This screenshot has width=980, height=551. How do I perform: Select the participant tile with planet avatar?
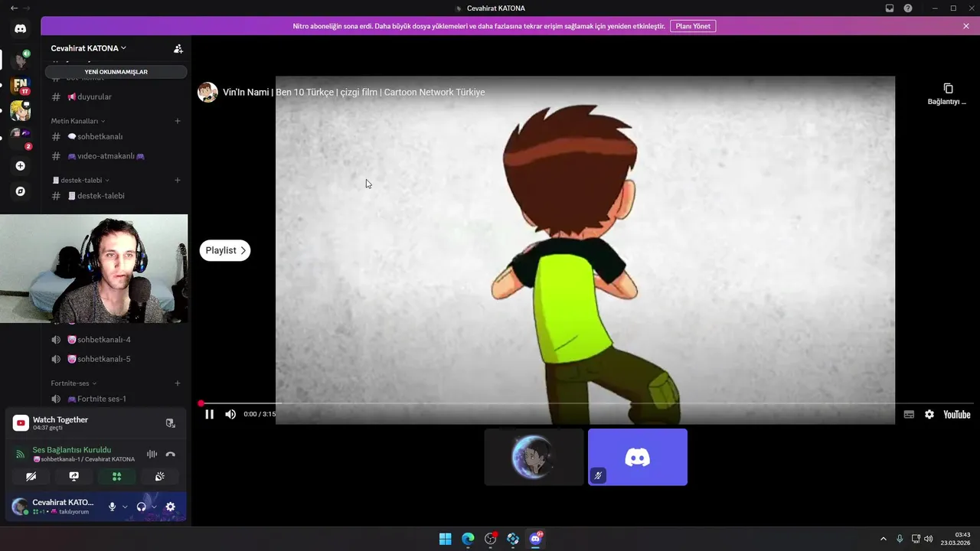pyautogui.click(x=534, y=457)
